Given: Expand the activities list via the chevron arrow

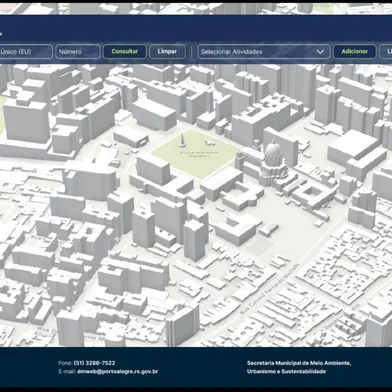Looking at the screenshot, I should pyautogui.click(x=320, y=52).
